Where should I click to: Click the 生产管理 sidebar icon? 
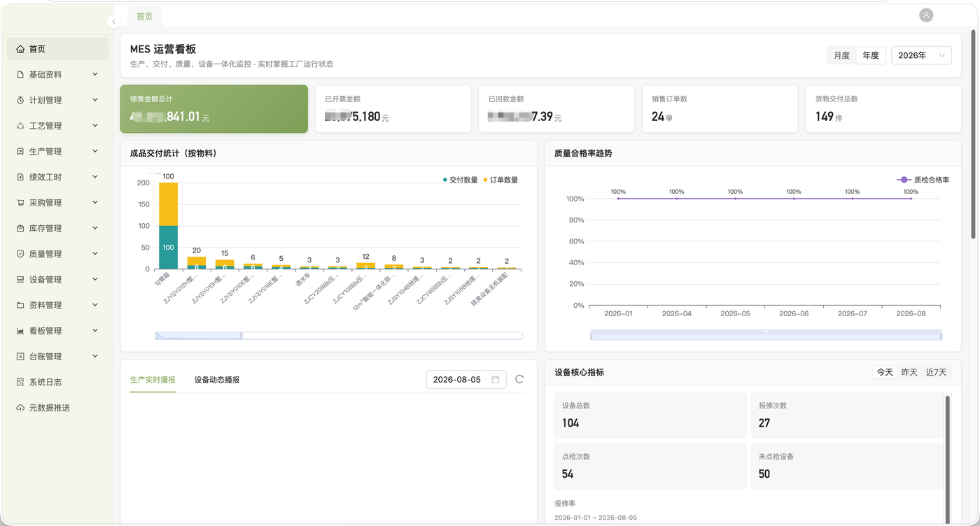pos(20,151)
